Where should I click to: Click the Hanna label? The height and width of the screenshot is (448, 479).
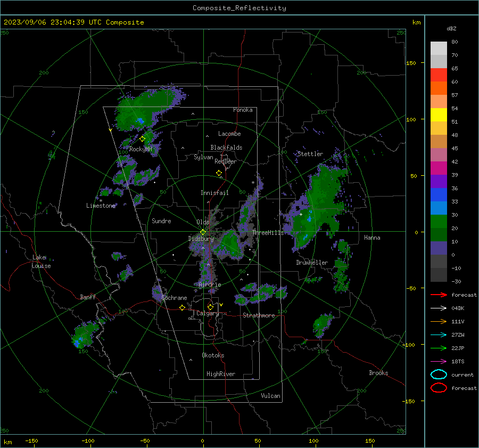372,238
